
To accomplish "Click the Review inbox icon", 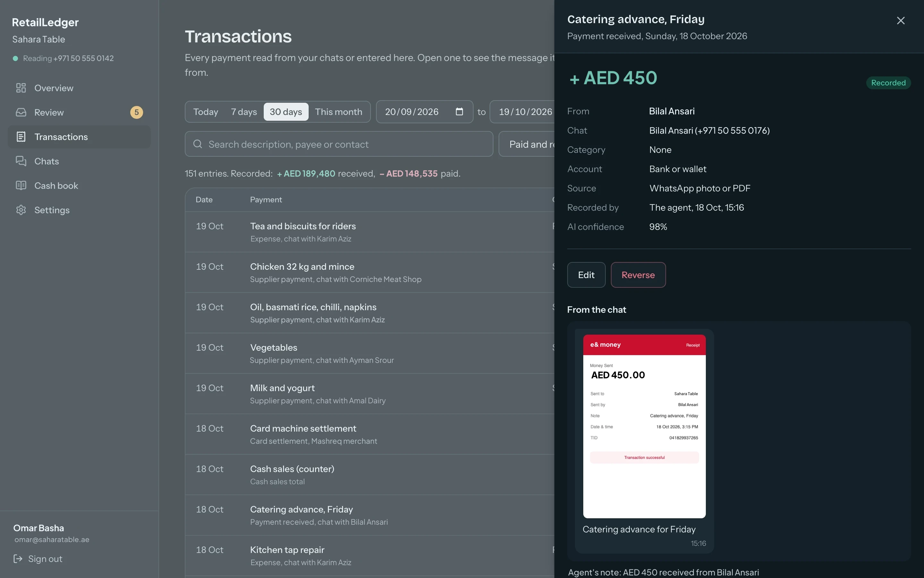I will [x=21, y=112].
